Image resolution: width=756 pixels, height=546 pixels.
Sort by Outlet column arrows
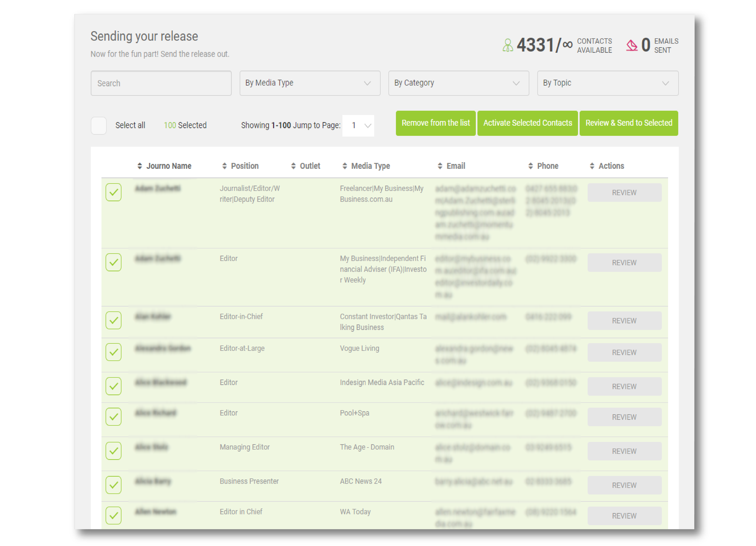coord(293,166)
